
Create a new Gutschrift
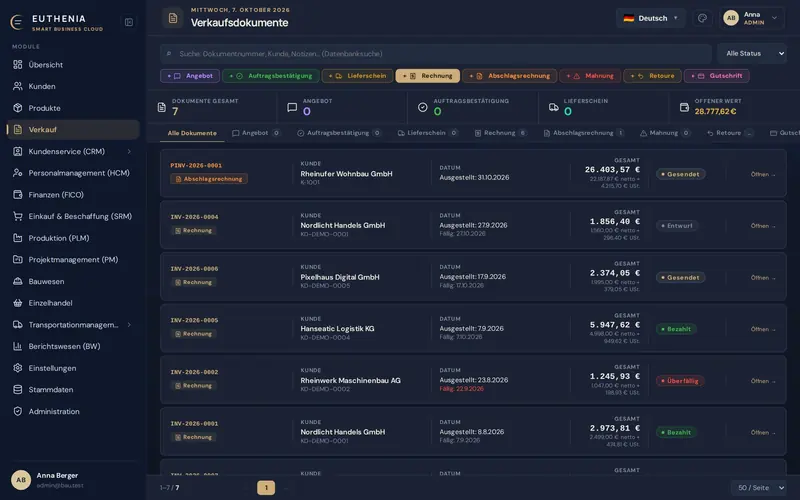[716, 76]
